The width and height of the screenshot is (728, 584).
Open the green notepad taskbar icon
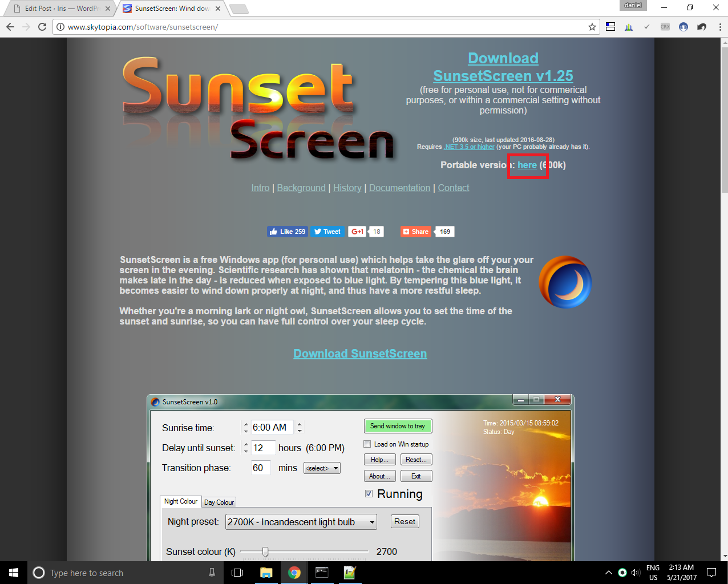point(350,573)
